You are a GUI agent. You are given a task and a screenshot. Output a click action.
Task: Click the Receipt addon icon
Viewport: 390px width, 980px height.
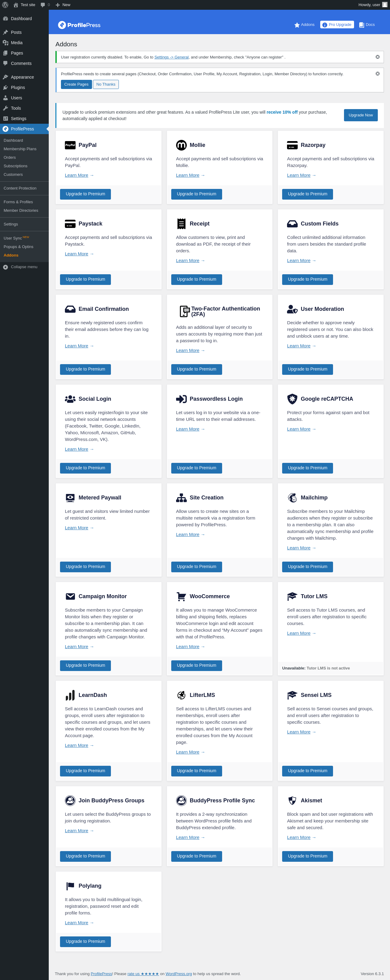point(181,224)
